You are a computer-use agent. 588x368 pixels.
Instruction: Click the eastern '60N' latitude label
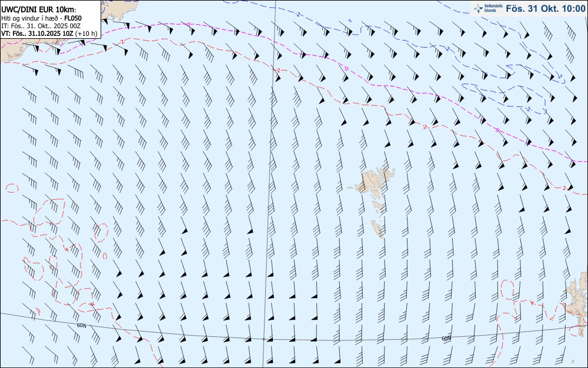[446, 339]
